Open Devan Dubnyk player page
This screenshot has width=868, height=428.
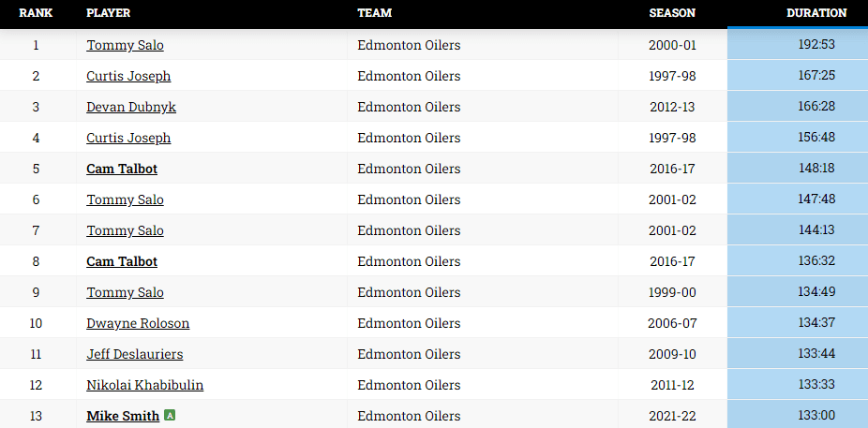131,107
